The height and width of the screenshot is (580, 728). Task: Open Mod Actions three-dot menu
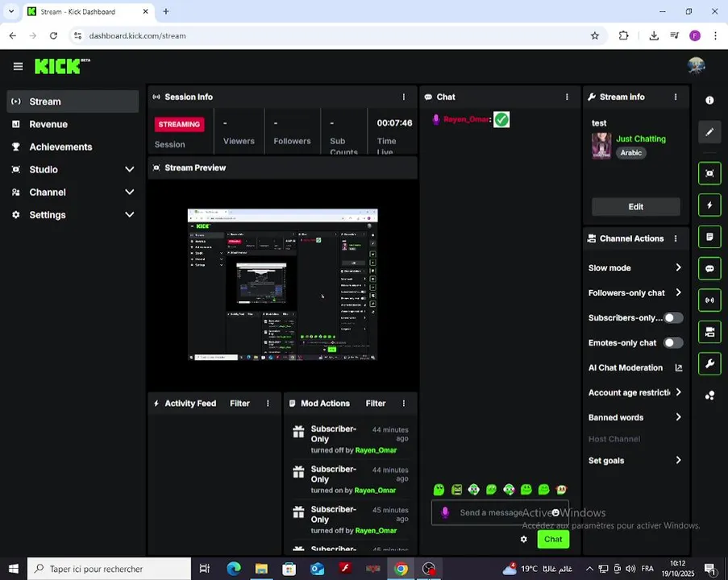pos(403,404)
